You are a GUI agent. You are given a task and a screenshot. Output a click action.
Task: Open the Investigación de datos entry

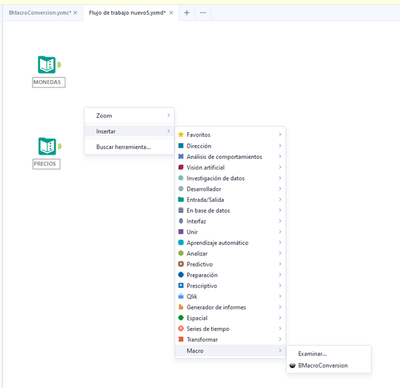(x=230, y=178)
